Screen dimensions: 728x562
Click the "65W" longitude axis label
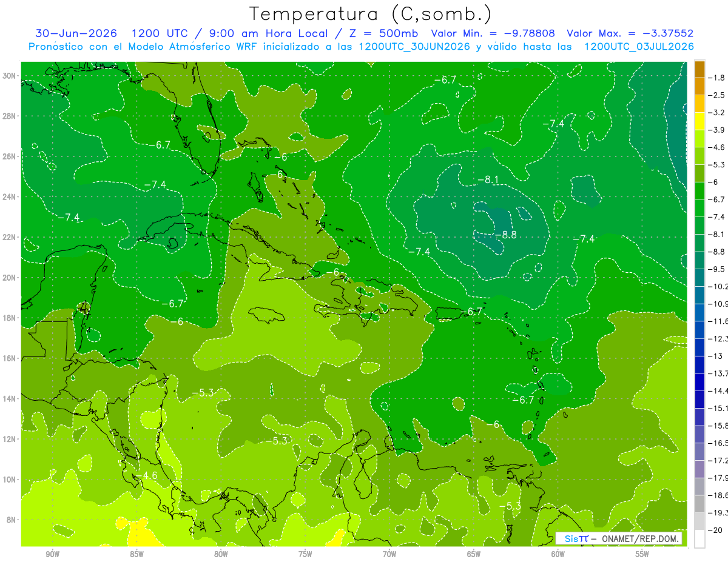(474, 554)
